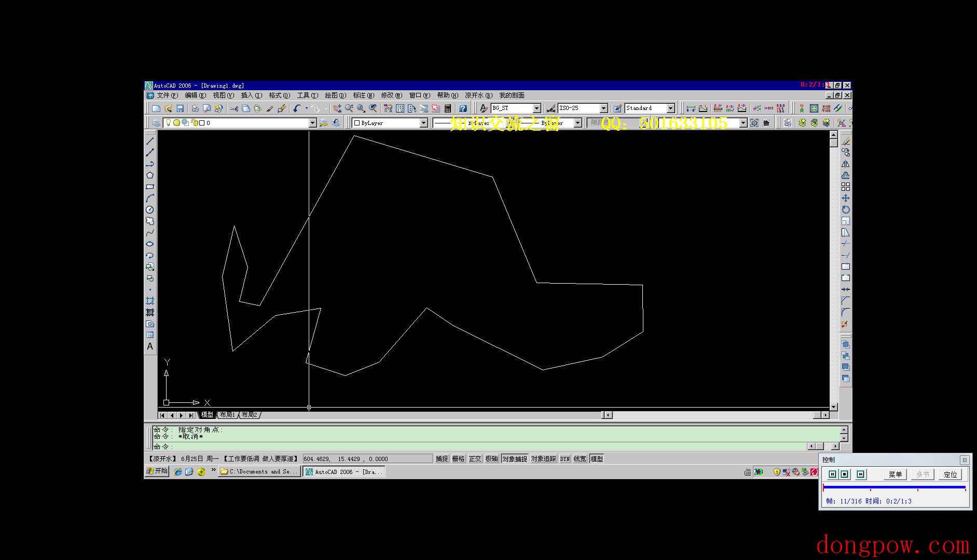Switch to the 布局1 layout tab
Screen dimensions: 977x560
point(227,415)
